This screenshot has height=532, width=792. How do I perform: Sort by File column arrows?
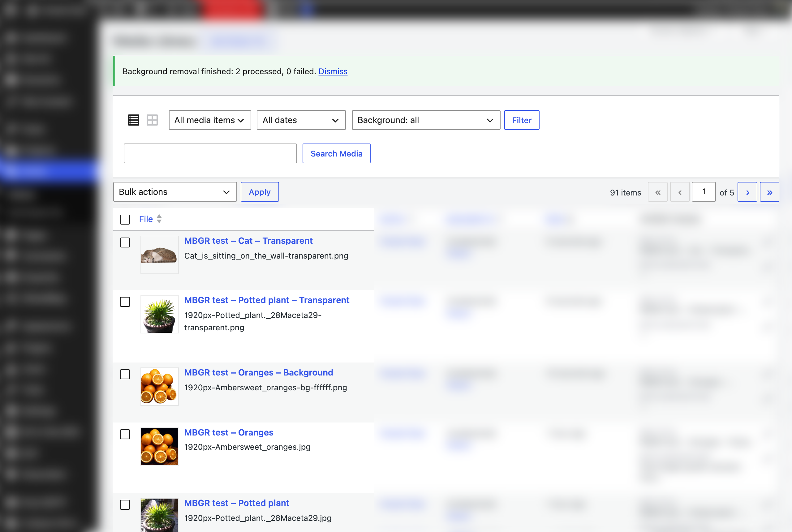tap(159, 219)
